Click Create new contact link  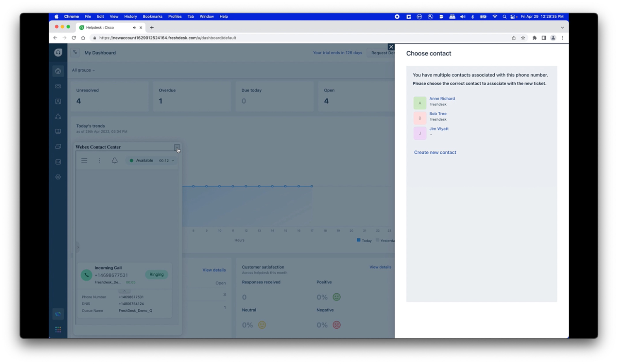tap(435, 152)
